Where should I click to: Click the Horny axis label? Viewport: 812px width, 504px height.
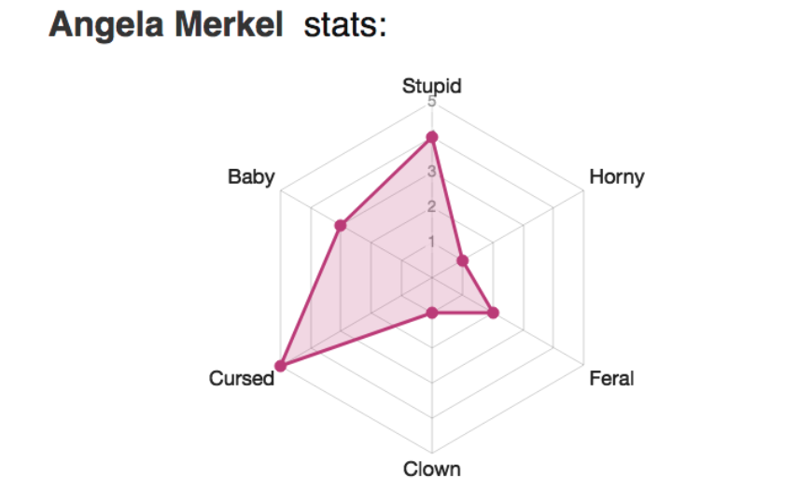coord(617,177)
